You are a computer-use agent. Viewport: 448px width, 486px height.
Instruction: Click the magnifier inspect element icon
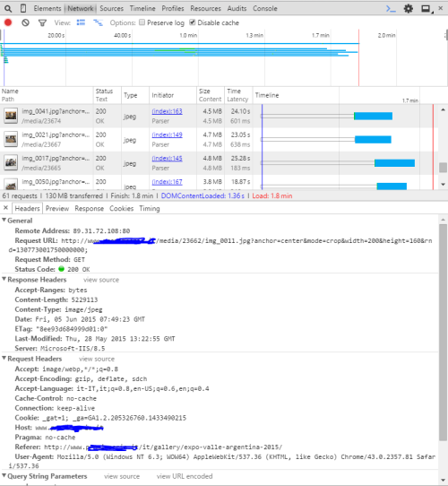coord(8,8)
